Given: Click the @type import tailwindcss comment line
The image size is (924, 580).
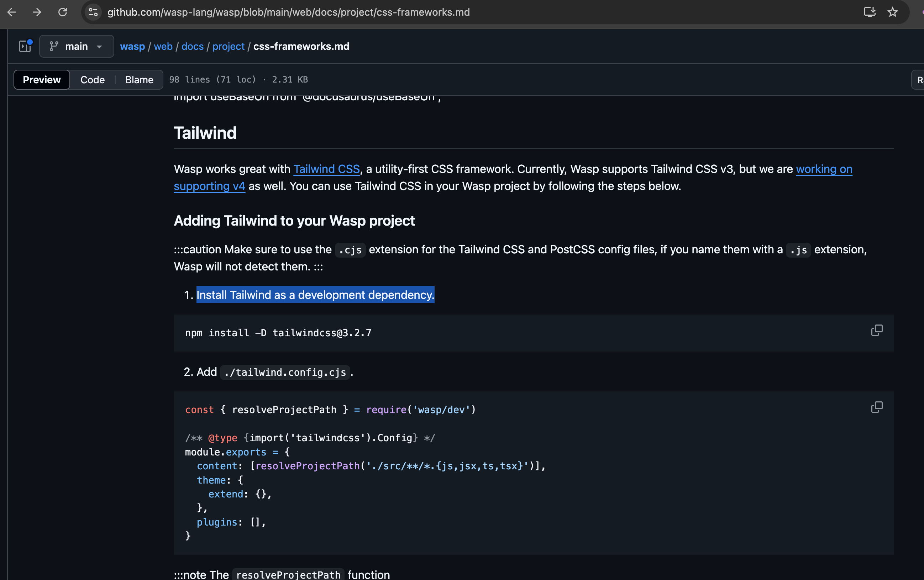Looking at the screenshot, I should 310,438.
